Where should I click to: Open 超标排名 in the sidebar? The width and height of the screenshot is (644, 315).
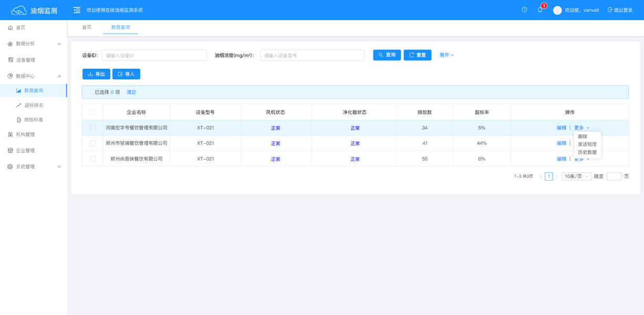tap(34, 105)
